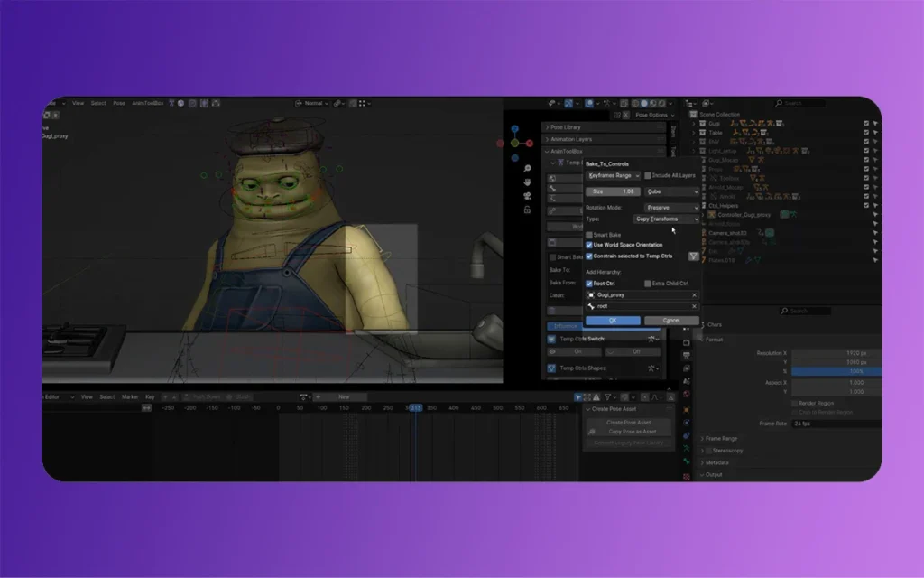Click the timeline warning triangle icon
This screenshot has height=578, width=924.
tap(596, 397)
